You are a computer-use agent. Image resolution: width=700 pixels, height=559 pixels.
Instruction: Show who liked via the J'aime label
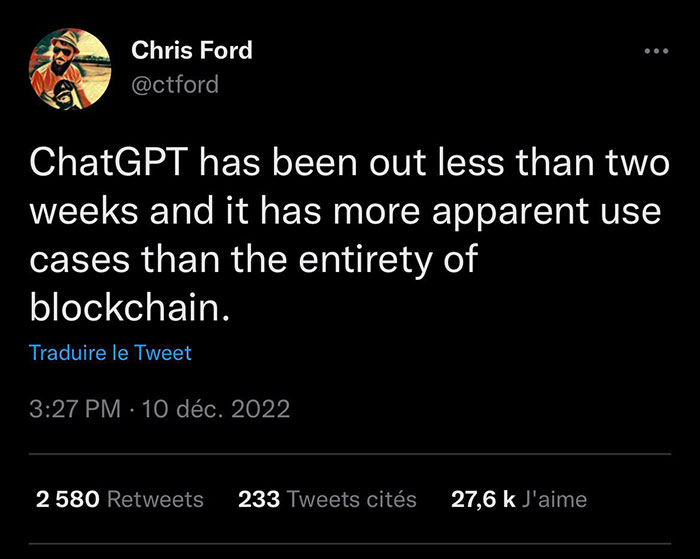point(555,499)
